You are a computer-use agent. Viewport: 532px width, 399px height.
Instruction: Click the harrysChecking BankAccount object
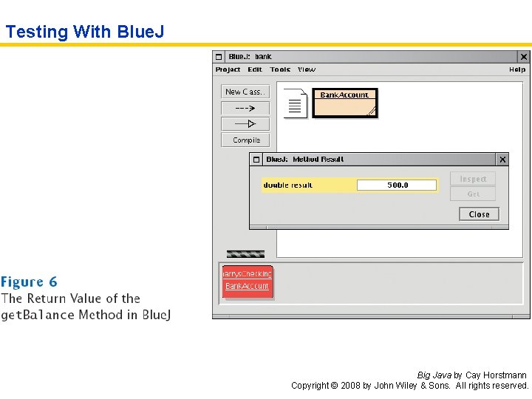(248, 282)
